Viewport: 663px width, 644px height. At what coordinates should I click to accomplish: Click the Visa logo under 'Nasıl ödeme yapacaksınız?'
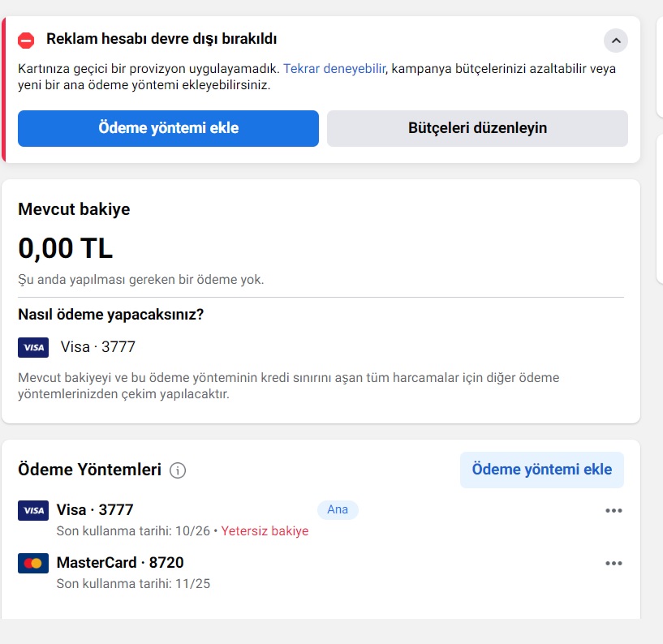tap(33, 347)
